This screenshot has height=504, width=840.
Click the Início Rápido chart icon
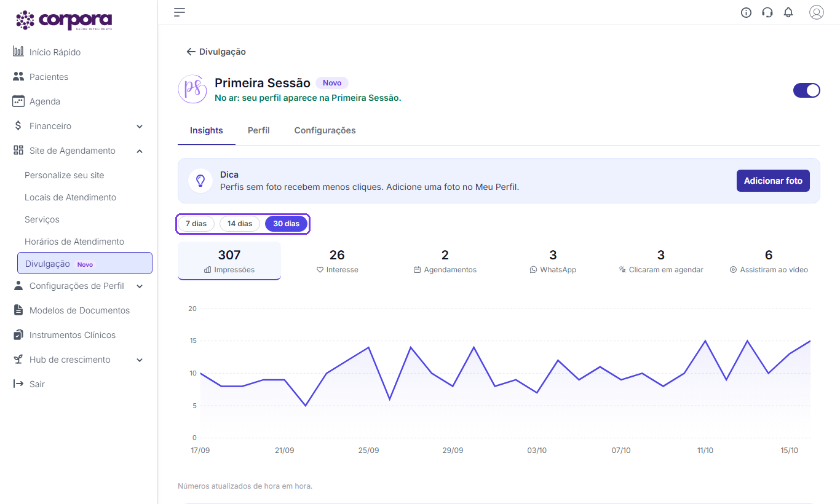tap(18, 52)
